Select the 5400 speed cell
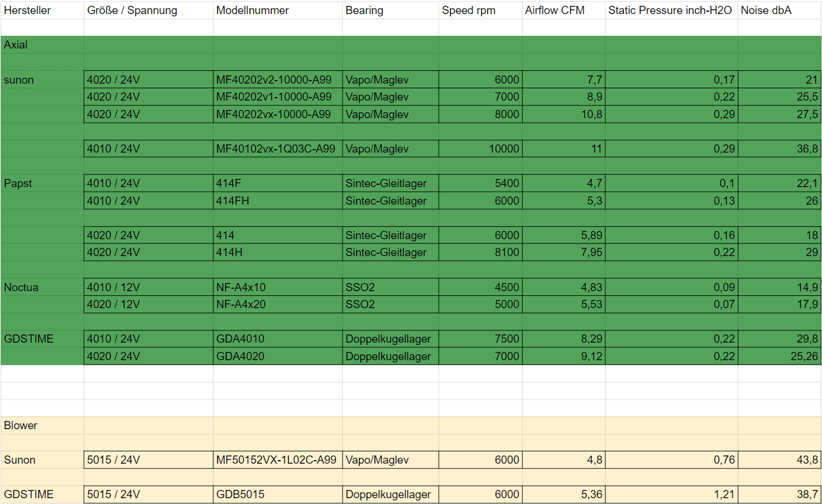This screenshot has height=504, width=822. (481, 184)
